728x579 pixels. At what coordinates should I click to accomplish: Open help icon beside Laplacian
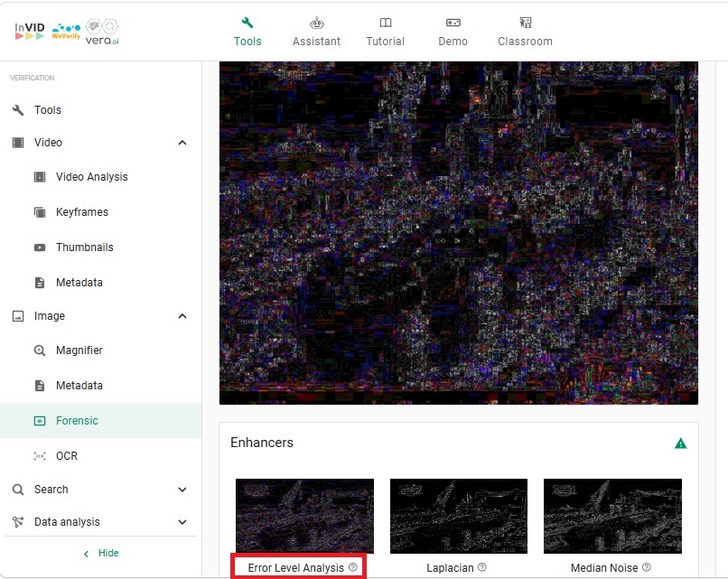click(482, 567)
